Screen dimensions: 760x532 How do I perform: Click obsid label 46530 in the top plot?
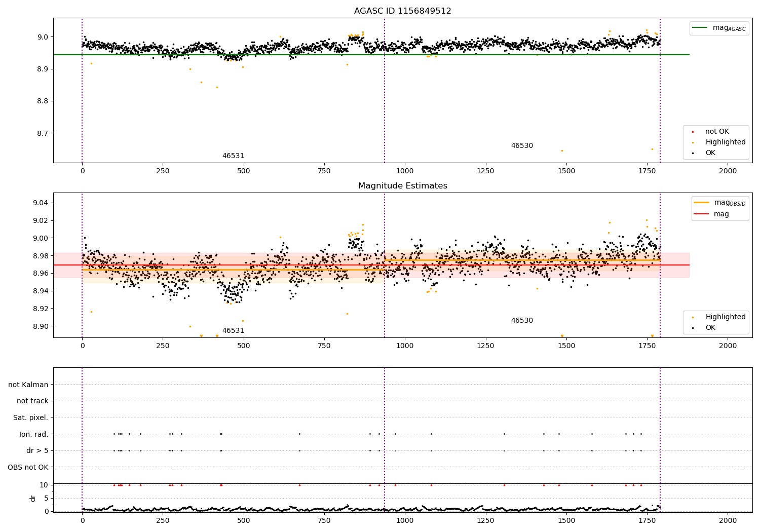522,146
